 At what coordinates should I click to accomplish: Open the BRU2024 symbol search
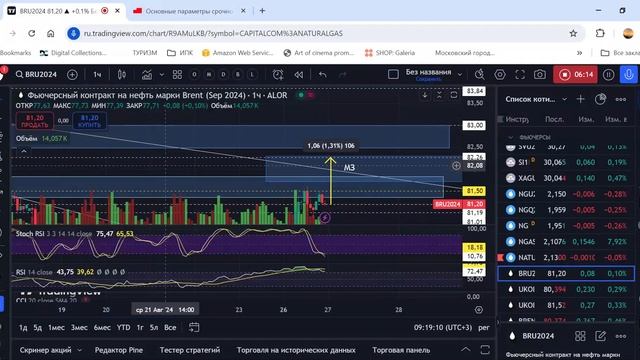tap(36, 74)
